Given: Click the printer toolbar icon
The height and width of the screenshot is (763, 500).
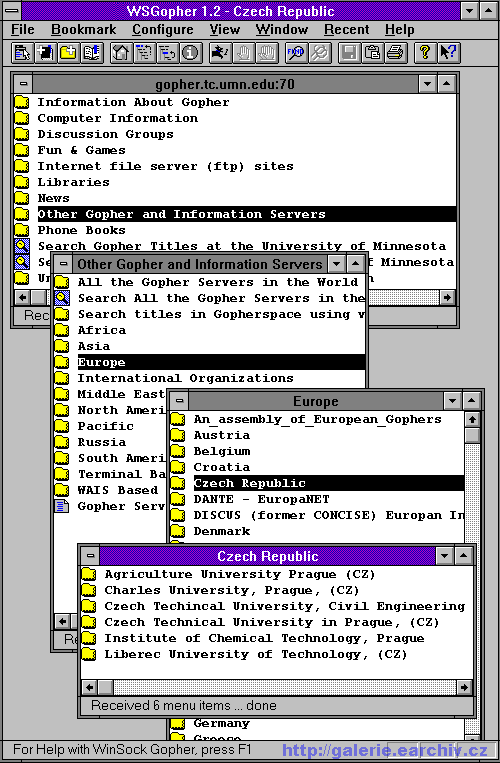Looking at the screenshot, I should click(395, 52).
